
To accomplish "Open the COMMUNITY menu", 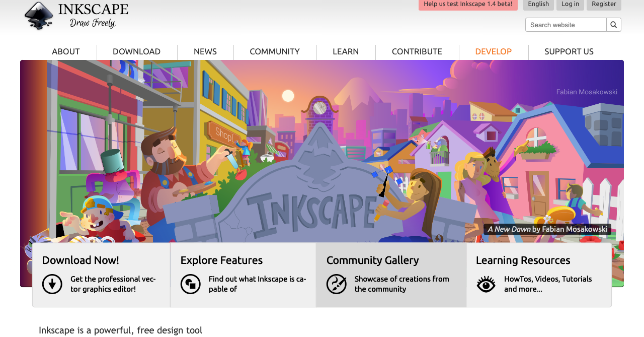I will 275,51.
